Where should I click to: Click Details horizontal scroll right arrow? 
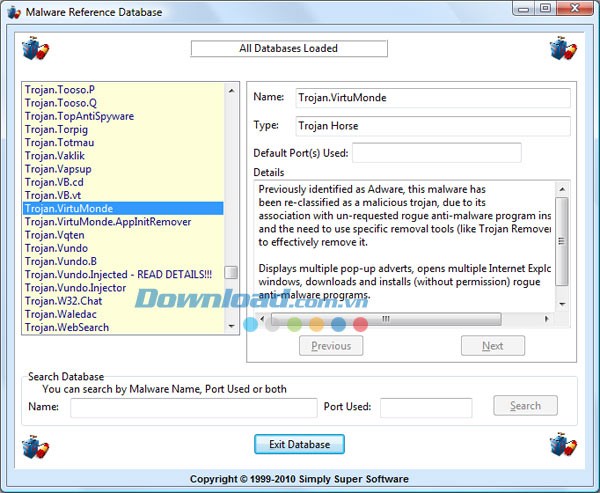(546, 318)
